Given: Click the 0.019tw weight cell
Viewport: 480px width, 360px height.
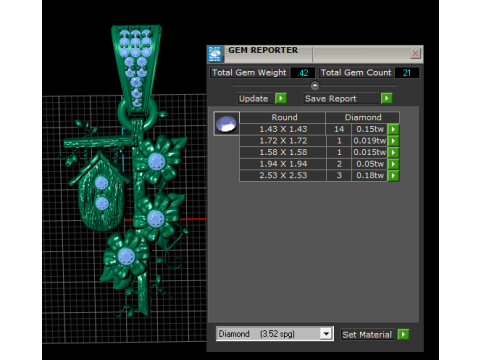Looking at the screenshot, I should click(370, 141).
